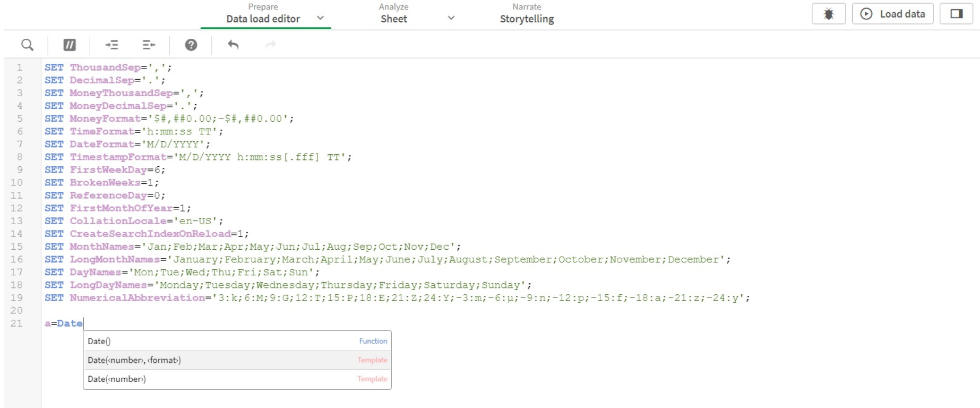Go to Narrate Storytelling tab
Screen dimensions: 980x408
tap(527, 14)
